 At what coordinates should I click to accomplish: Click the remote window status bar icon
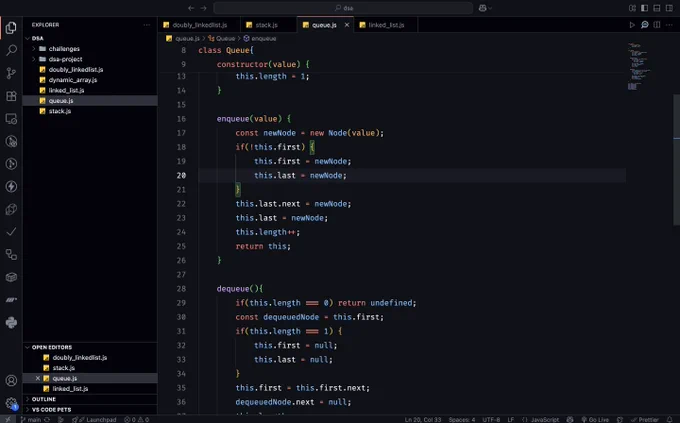pos(8,420)
